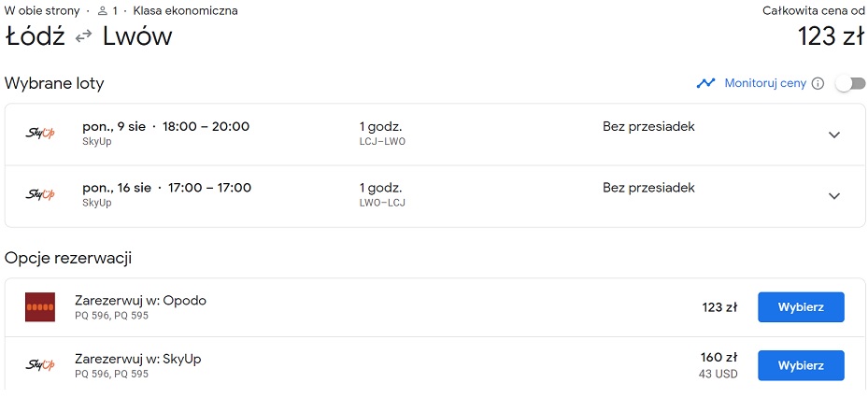
Task: Click the Opodo logo in booking options
Action: (40, 306)
